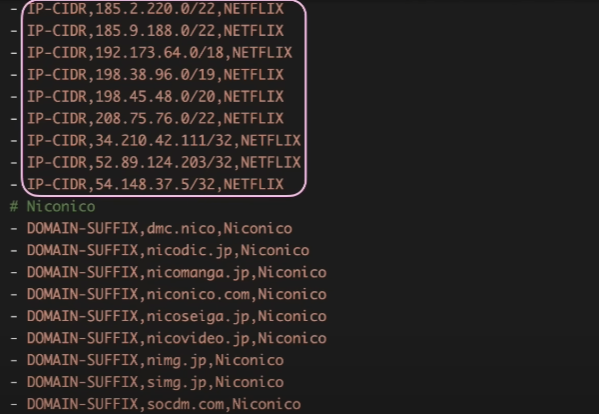
Task: Click the nimg.jp Niconico rule
Action: [x=155, y=360]
